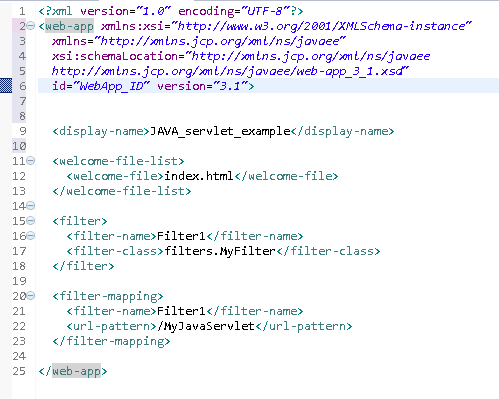Collapse the filter-mapping fold on line 20
Image resolution: width=499 pixels, height=399 pixels.
[30, 296]
